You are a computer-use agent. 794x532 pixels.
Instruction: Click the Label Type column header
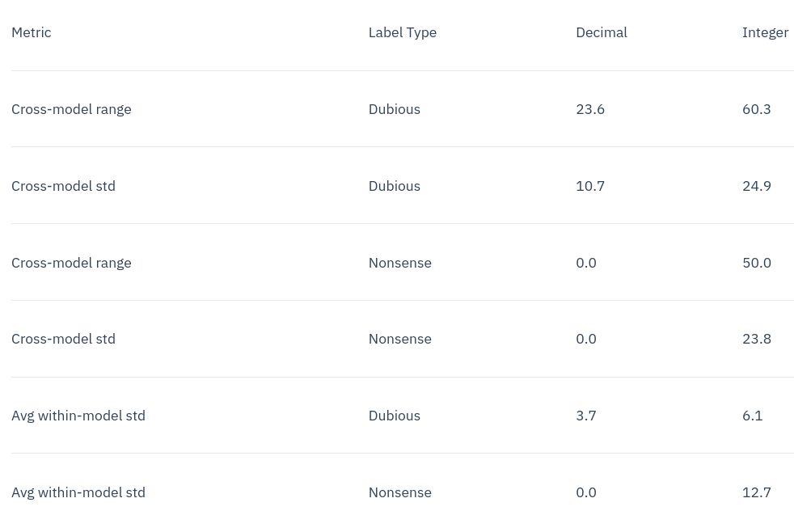point(402,32)
